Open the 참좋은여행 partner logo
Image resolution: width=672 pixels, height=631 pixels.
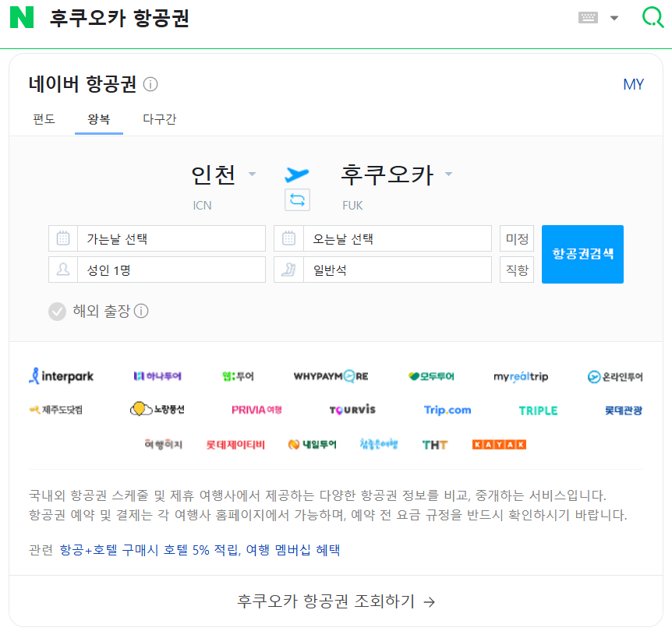click(379, 444)
